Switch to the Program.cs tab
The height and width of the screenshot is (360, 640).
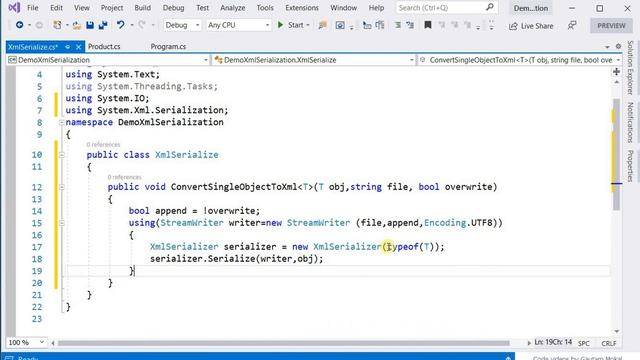point(168,47)
